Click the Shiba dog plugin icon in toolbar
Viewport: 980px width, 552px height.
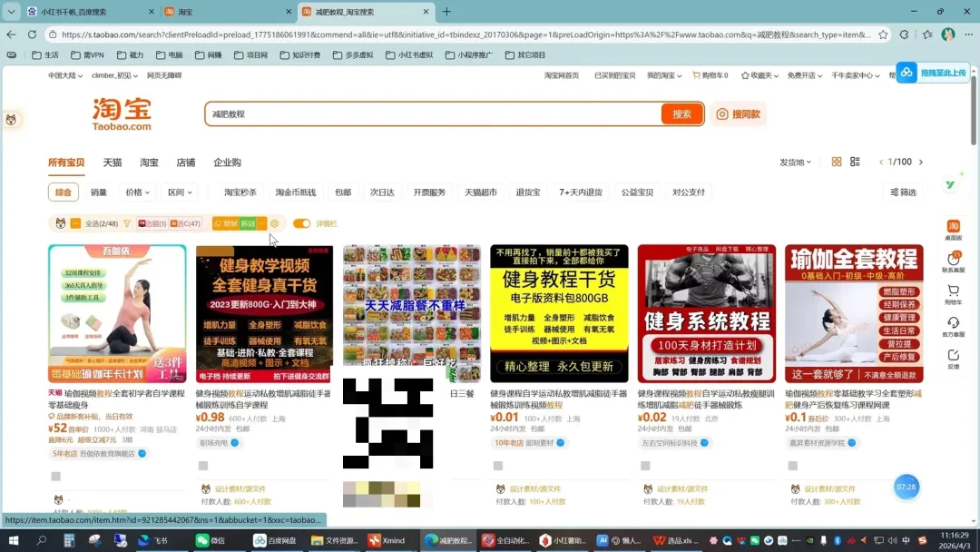coord(61,224)
